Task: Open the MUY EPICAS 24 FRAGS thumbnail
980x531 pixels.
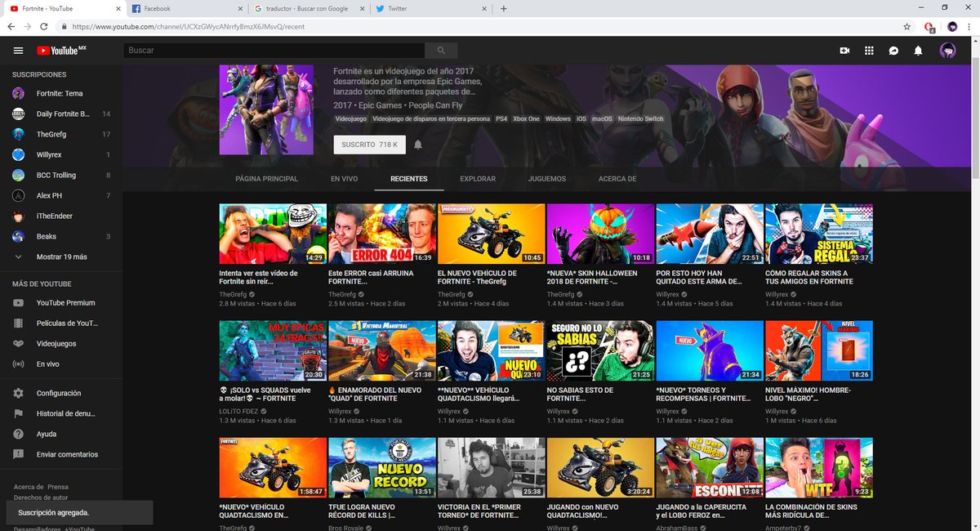Action: pyautogui.click(x=273, y=351)
